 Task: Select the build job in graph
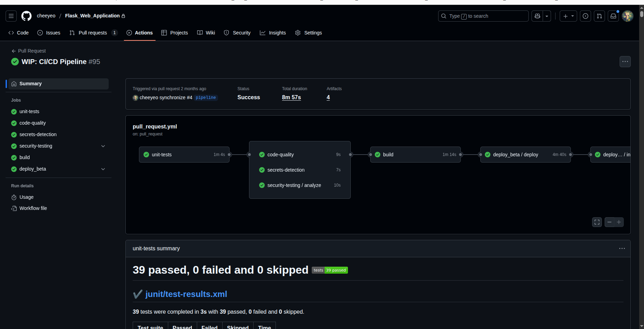tap(415, 155)
